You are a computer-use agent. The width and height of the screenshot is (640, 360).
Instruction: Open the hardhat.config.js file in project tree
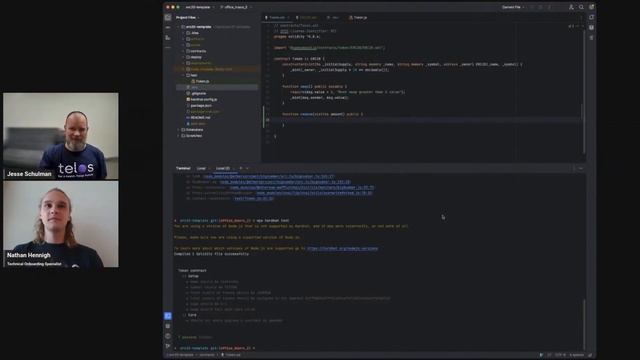[202, 99]
